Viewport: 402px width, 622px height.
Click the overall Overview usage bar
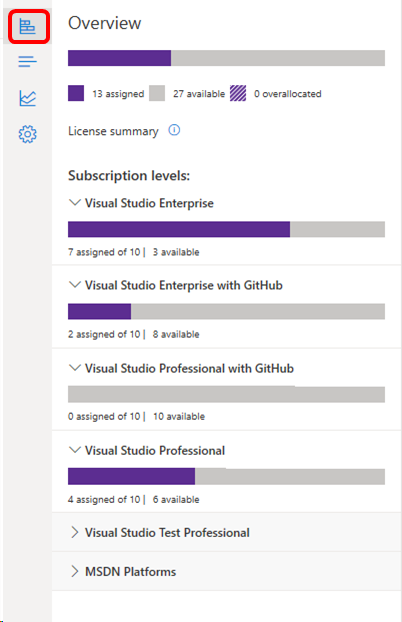[x=226, y=58]
